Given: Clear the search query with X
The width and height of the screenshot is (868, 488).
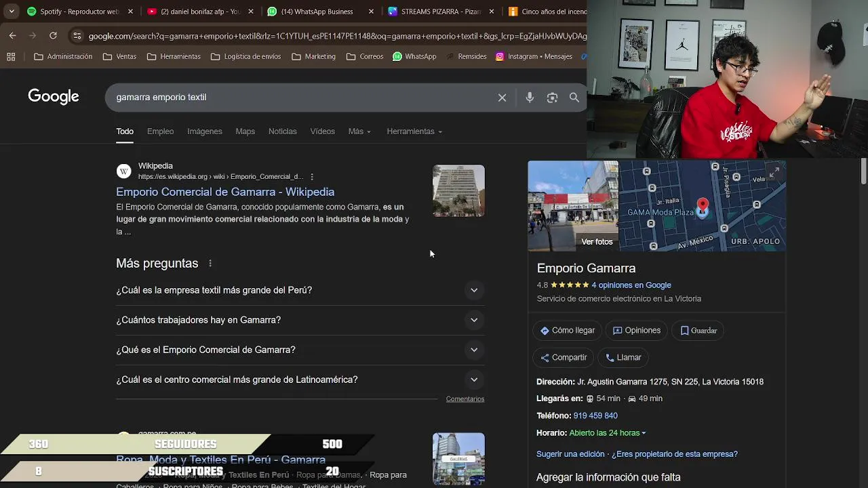Looking at the screenshot, I should (x=502, y=98).
